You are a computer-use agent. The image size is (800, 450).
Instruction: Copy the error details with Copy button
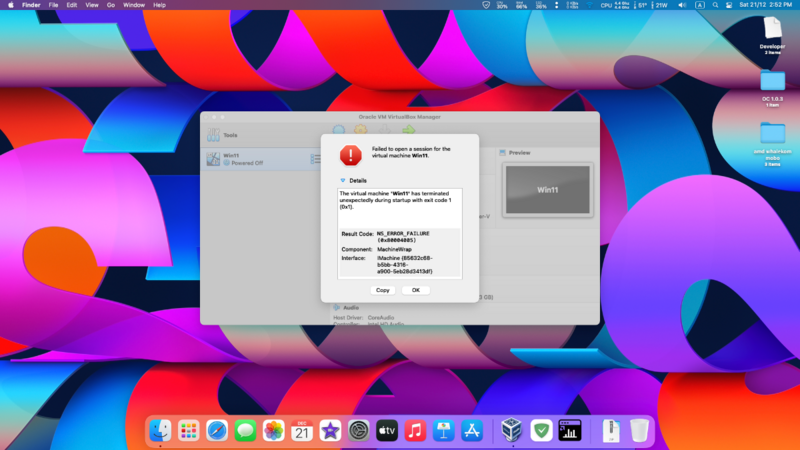pos(383,290)
